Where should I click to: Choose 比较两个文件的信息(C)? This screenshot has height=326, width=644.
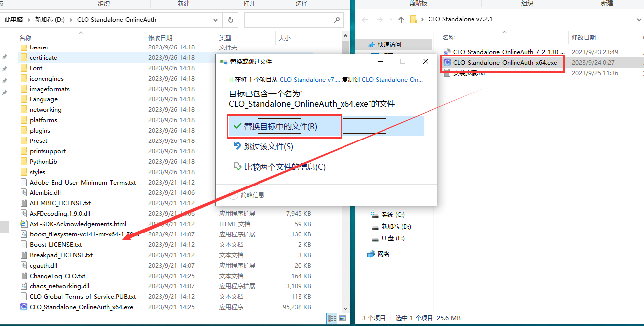coord(326,167)
